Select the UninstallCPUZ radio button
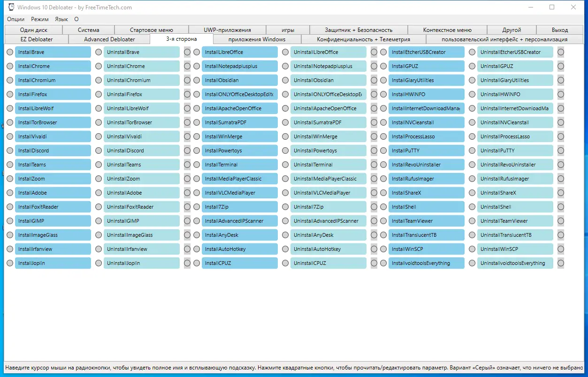This screenshot has width=588, height=377. coord(285,263)
